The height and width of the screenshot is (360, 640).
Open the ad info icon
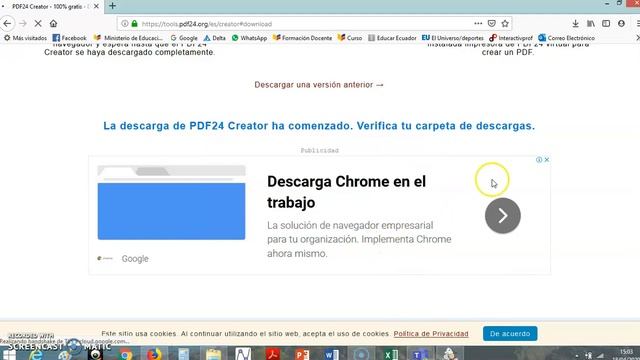(x=539, y=160)
